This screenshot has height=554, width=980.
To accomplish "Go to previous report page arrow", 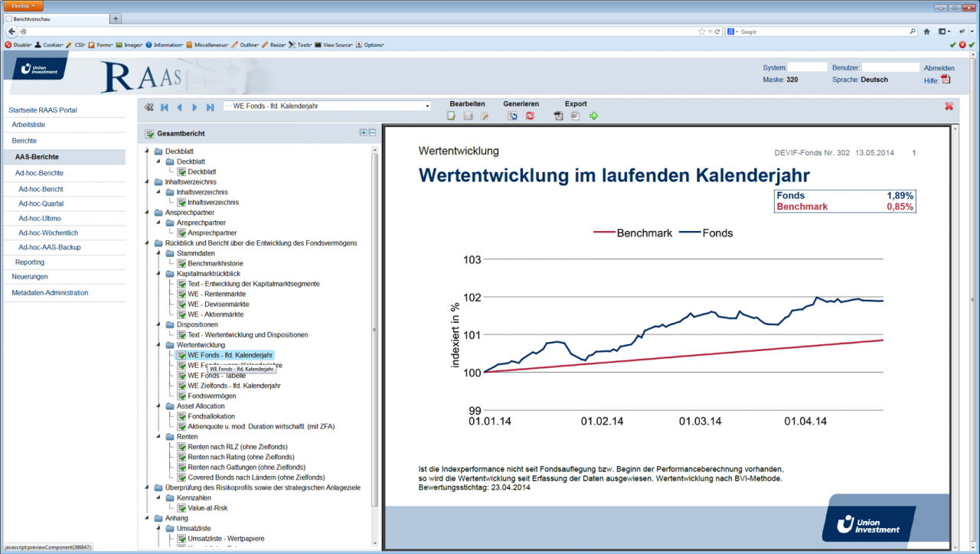I will click(179, 107).
